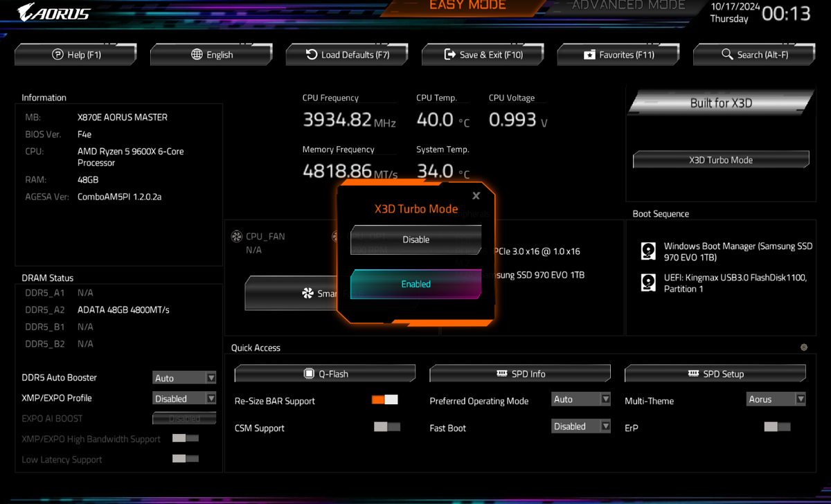Click the Smart Fan icon
831x504 pixels.
coord(308,294)
